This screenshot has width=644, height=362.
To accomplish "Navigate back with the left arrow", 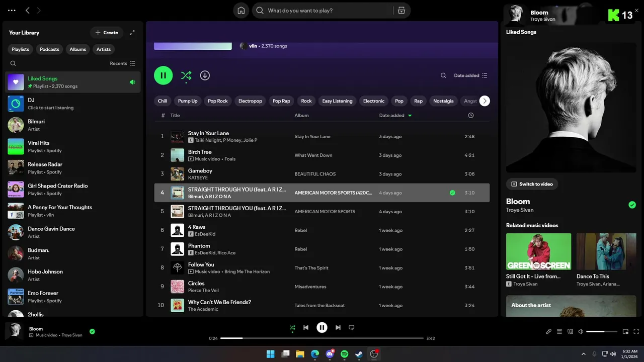I will 28,10.
